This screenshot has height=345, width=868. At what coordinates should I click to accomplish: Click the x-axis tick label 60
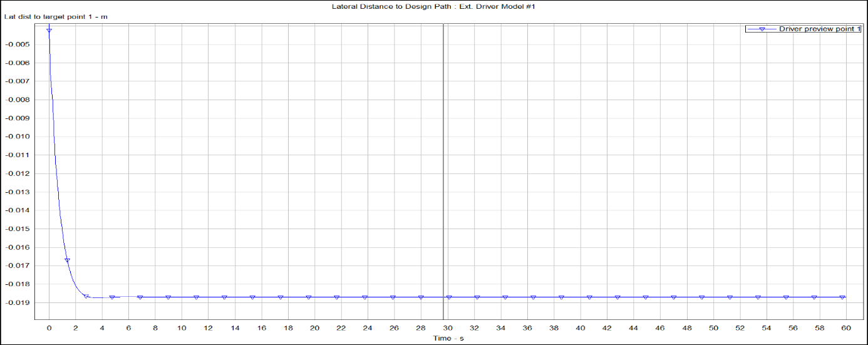coord(846,327)
